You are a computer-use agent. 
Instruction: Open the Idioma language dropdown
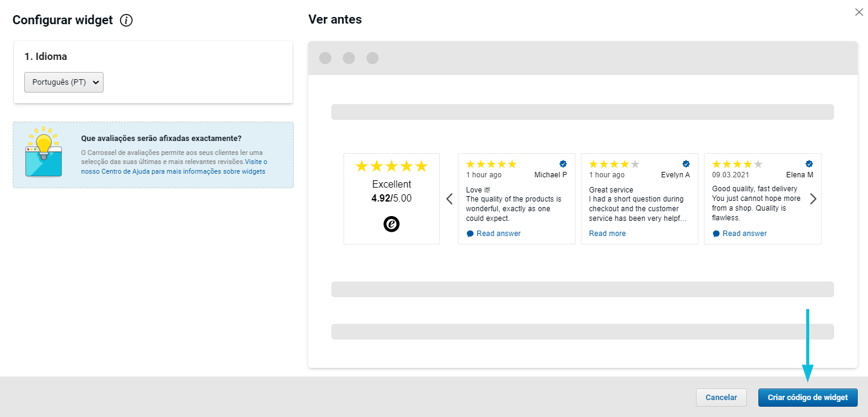tap(64, 82)
